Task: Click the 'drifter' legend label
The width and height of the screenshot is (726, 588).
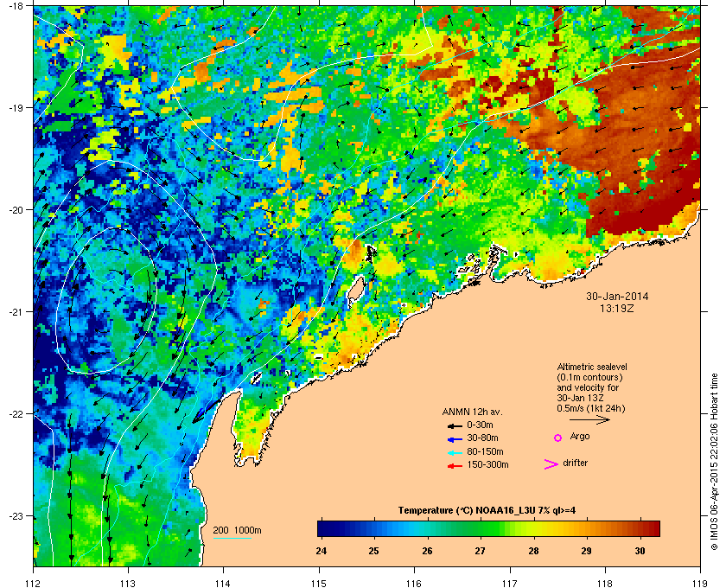Action: tap(576, 463)
